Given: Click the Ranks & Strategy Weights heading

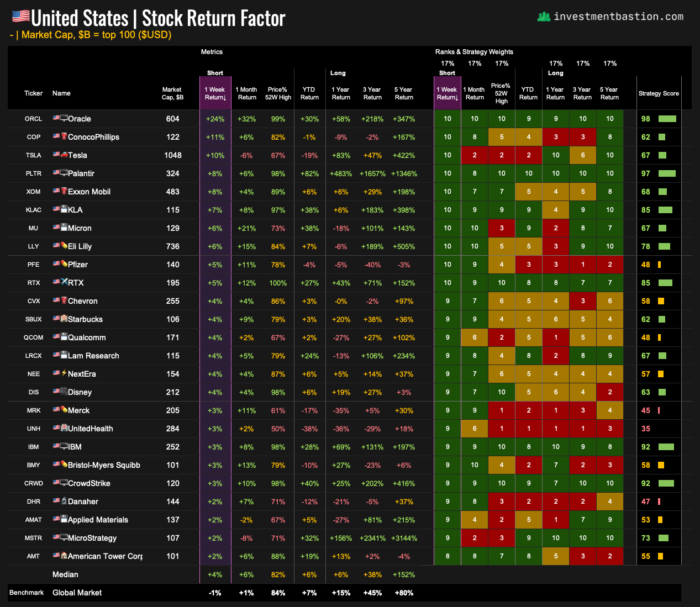Looking at the screenshot, I should (x=474, y=52).
